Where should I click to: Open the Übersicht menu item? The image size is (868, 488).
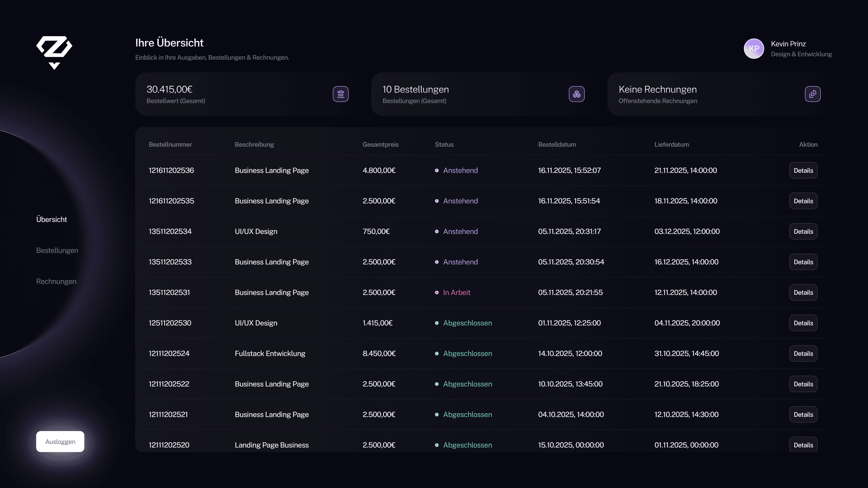52,219
